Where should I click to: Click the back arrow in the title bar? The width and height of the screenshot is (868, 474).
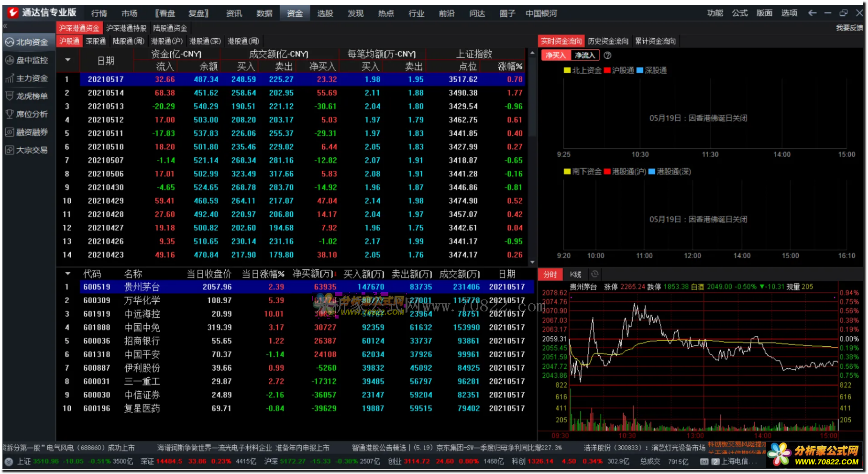click(x=812, y=13)
